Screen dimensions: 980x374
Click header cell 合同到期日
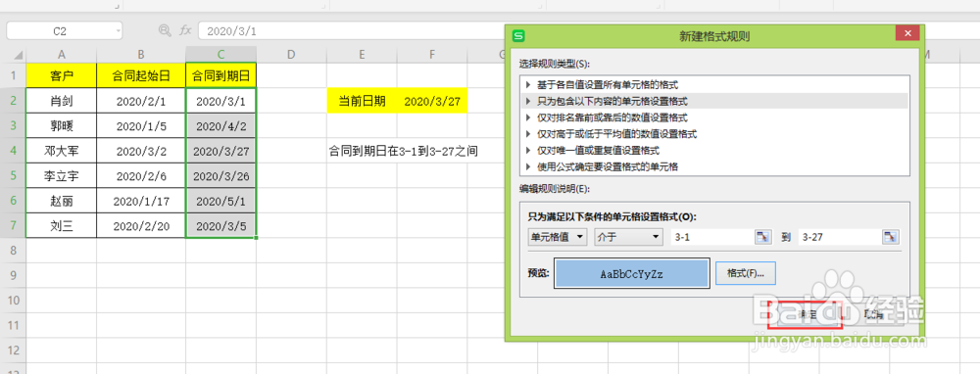coord(221,75)
